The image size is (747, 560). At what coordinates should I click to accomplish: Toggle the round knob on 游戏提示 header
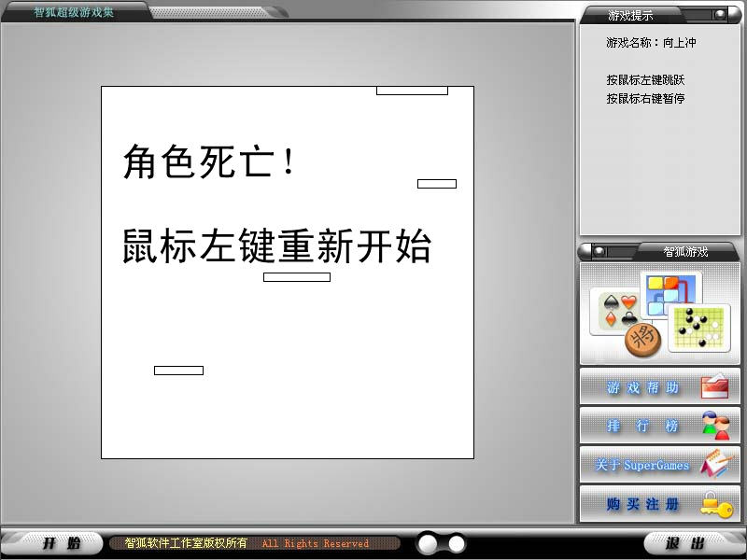pyautogui.click(x=720, y=15)
